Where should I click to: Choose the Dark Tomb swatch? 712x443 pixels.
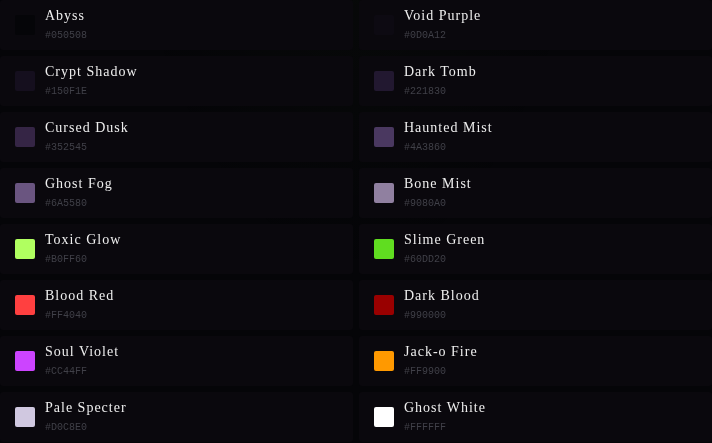pos(384,81)
